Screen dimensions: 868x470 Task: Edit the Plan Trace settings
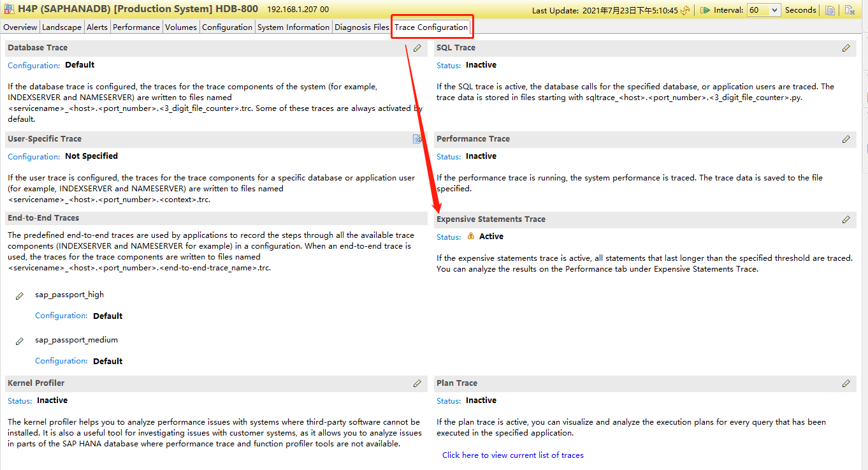point(846,383)
